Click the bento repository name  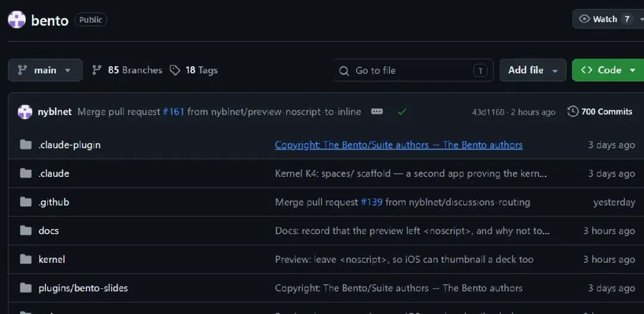point(49,20)
